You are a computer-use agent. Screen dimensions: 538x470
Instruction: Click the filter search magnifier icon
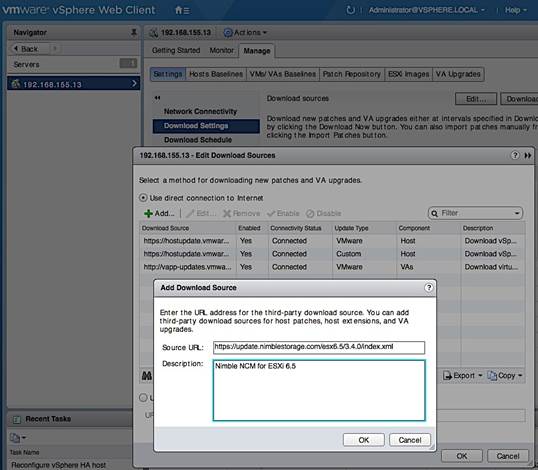pyautogui.click(x=434, y=213)
